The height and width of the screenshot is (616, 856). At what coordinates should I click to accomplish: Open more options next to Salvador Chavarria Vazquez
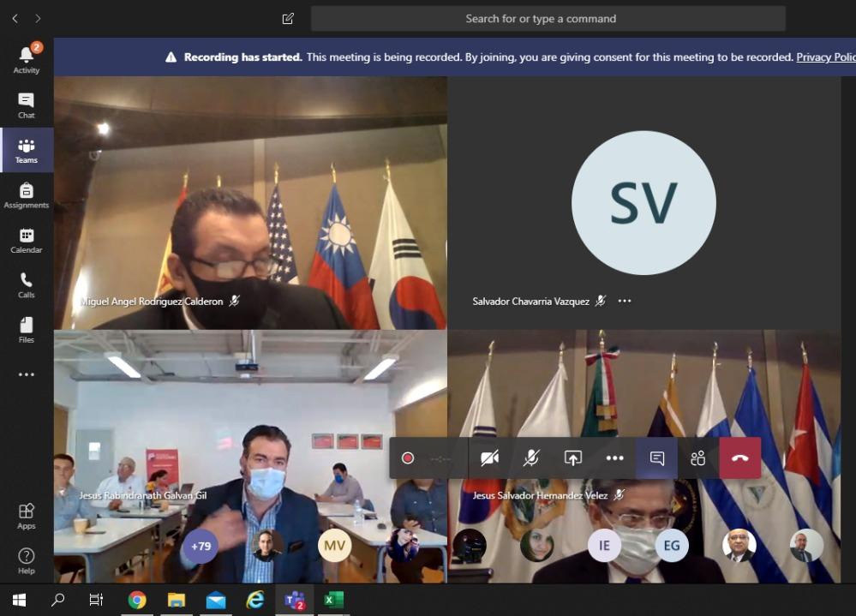625,301
